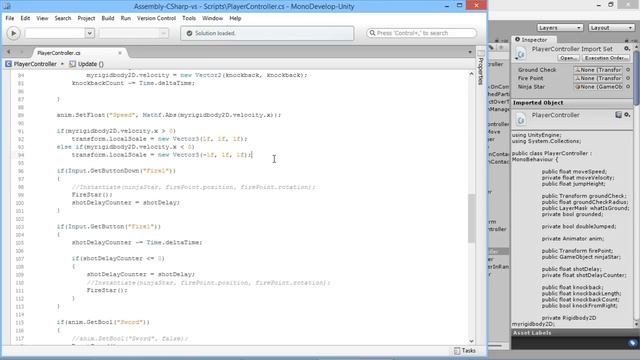Open the Layout dropdown in Unity
Viewport: 640px width, 360px height.
tap(611, 28)
